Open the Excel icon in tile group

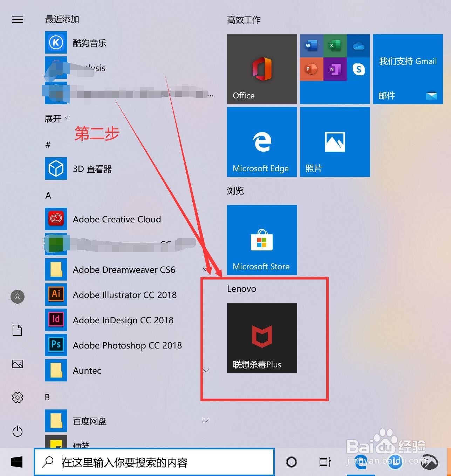[335, 46]
